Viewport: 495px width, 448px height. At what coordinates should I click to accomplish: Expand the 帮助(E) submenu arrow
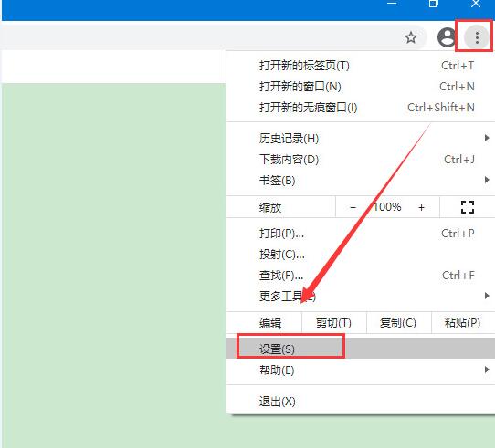pos(487,370)
